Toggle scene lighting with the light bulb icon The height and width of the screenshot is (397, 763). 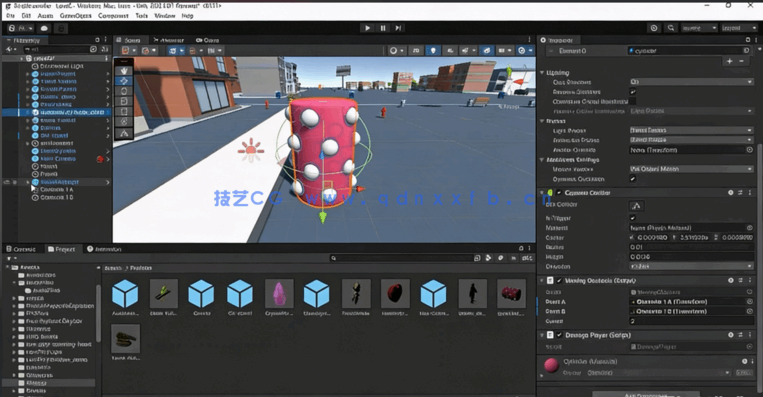(433, 51)
